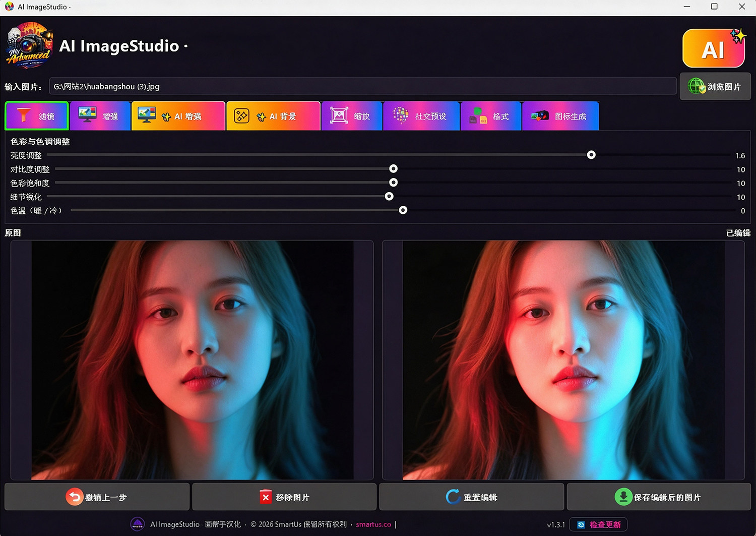Image resolution: width=756 pixels, height=536 pixels.
Task: Click the 输入图片: label
Action: pos(23,87)
